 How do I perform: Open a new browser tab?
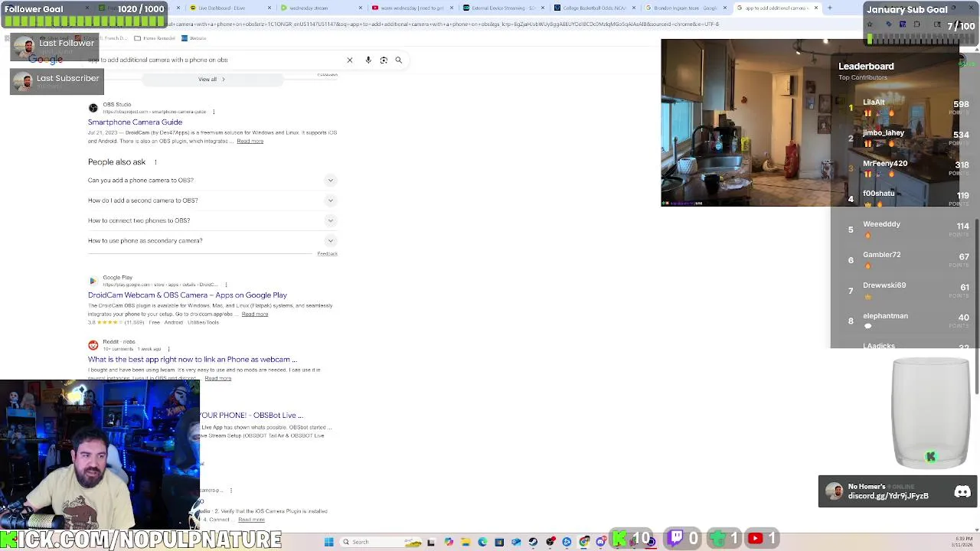point(831,8)
